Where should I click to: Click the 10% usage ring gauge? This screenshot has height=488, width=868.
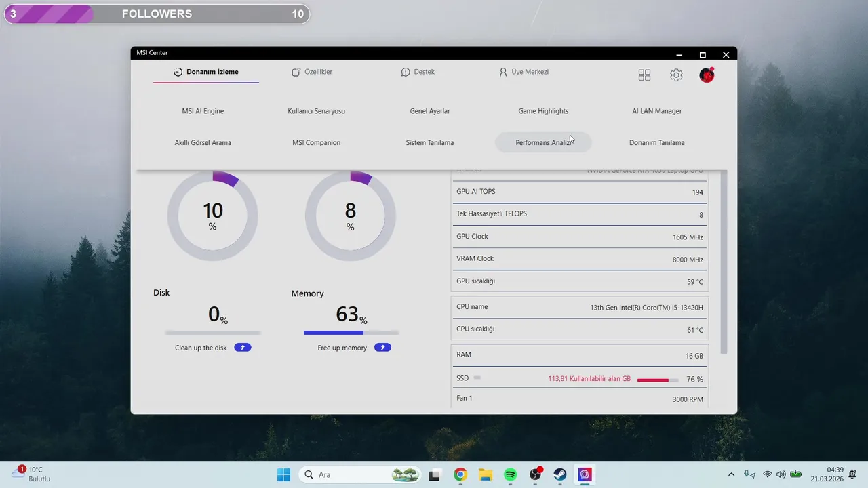point(212,216)
